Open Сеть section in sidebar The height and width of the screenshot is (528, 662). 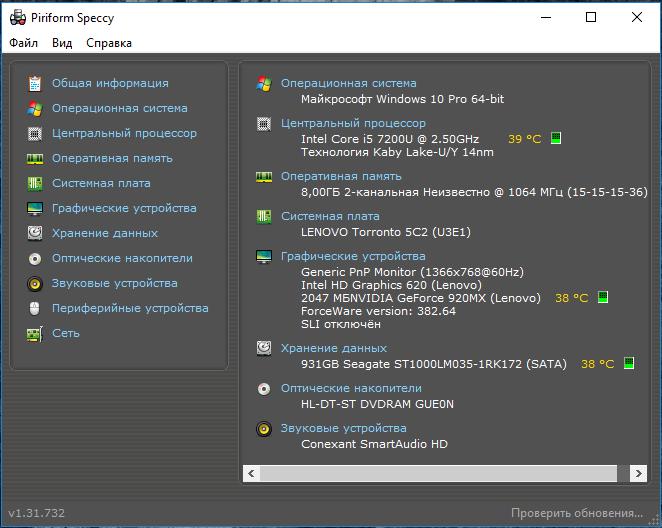pyautogui.click(x=65, y=333)
